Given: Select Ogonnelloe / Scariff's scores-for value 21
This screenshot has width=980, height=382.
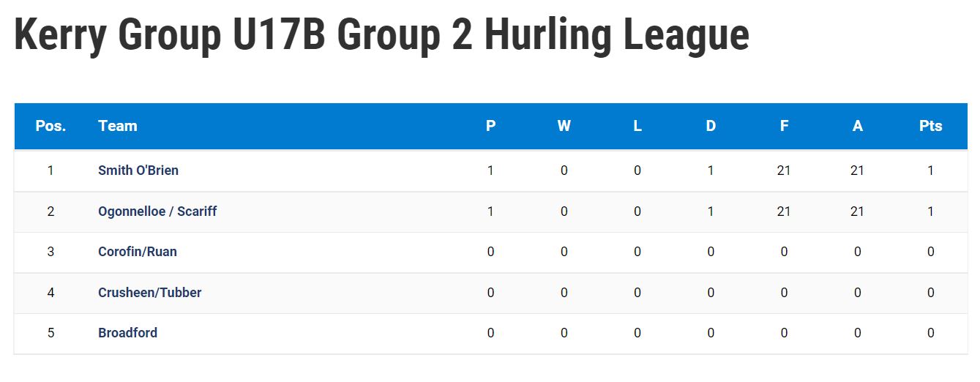Looking at the screenshot, I should 784,211.
